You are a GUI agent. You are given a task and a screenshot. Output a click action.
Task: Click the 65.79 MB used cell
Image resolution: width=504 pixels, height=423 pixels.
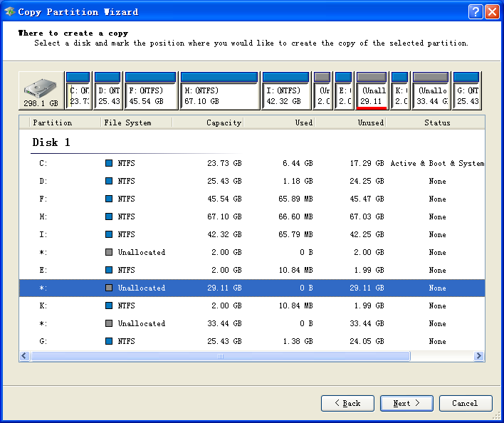[295, 234]
